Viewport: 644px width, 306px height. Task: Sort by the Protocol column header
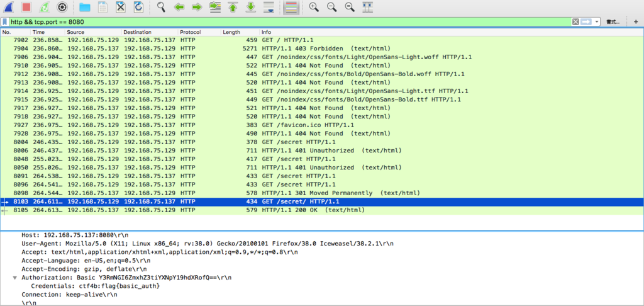199,32
